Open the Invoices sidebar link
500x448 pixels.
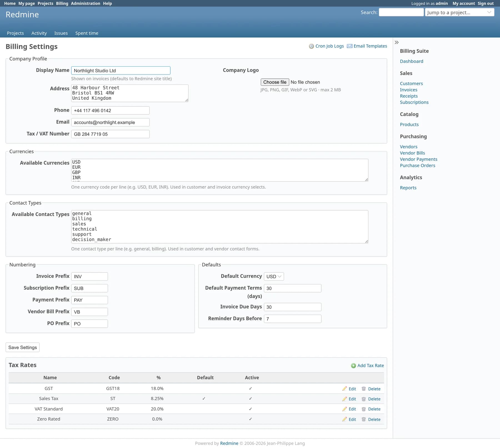pos(408,90)
